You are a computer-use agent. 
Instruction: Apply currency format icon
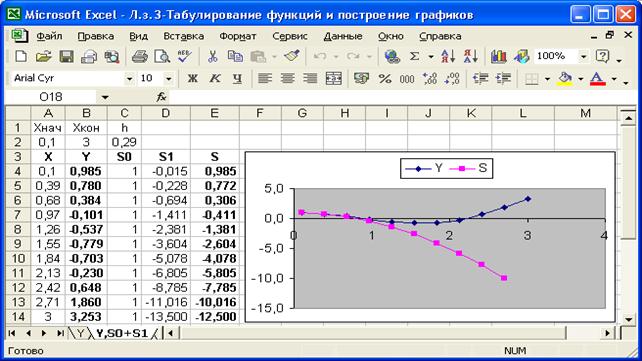(361, 78)
